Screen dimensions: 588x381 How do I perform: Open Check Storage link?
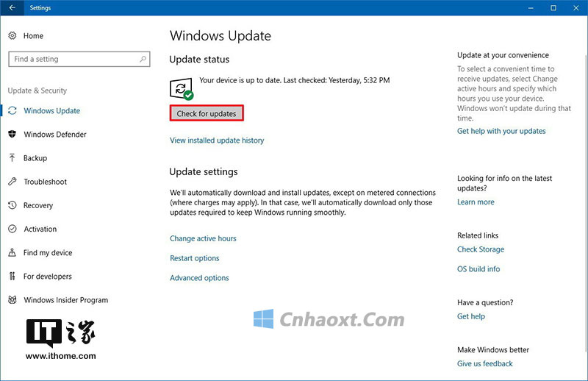pyautogui.click(x=481, y=249)
